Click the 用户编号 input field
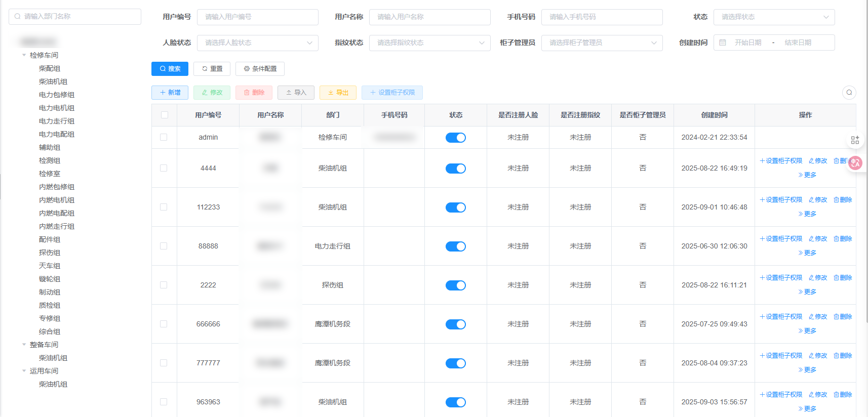Viewport: 868px width, 417px height. (257, 17)
